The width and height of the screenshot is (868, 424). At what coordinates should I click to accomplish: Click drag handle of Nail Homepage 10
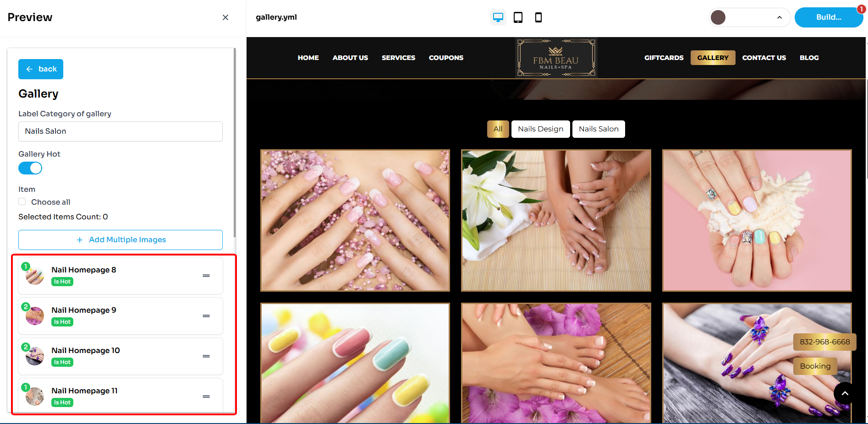click(206, 356)
